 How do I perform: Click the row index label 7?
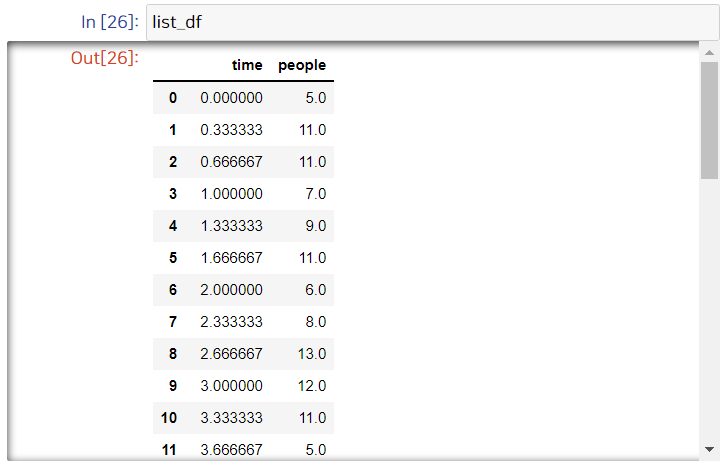(x=173, y=322)
